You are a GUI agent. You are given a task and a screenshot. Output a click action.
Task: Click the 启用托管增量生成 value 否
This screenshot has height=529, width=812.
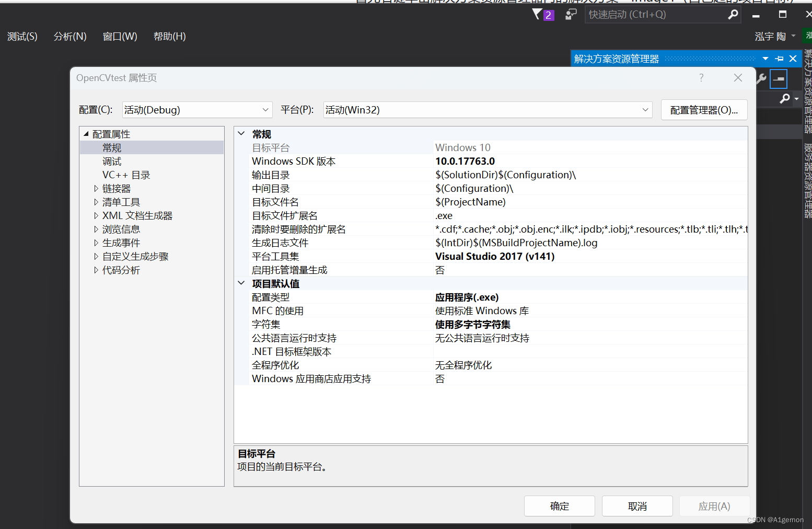coord(590,270)
